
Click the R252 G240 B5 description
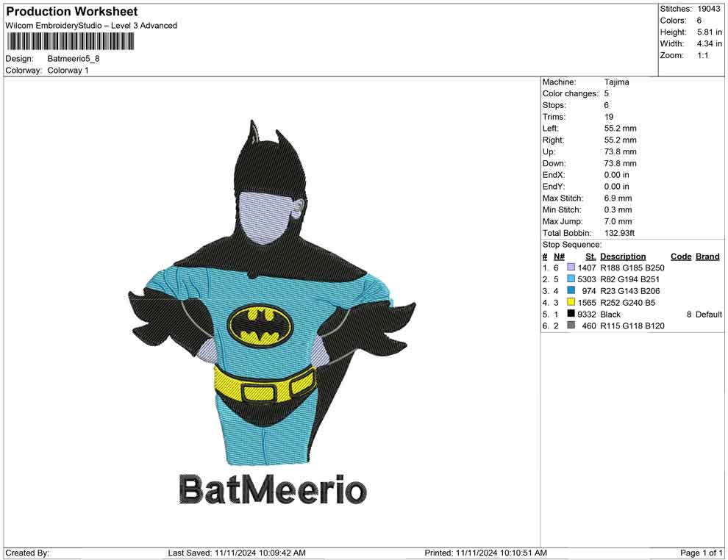(x=628, y=303)
